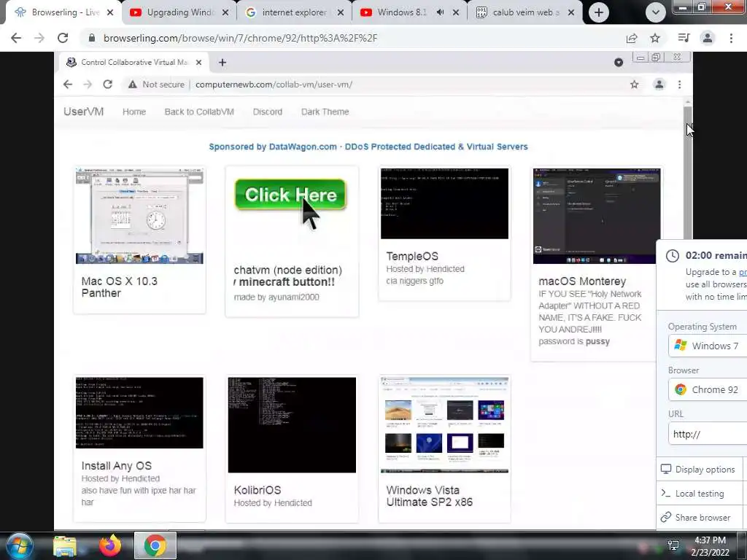
Task: Click the clock icon beside 02:00 remaining
Action: click(x=672, y=256)
